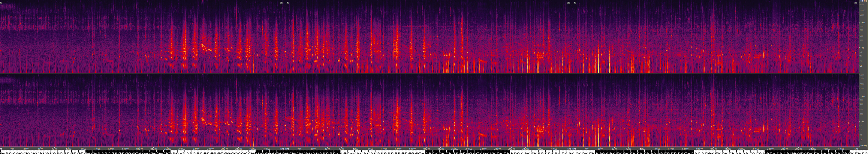
Task: Click the 20 Hz mark on upper channel scale
Action: pyautogui.click(x=861, y=66)
